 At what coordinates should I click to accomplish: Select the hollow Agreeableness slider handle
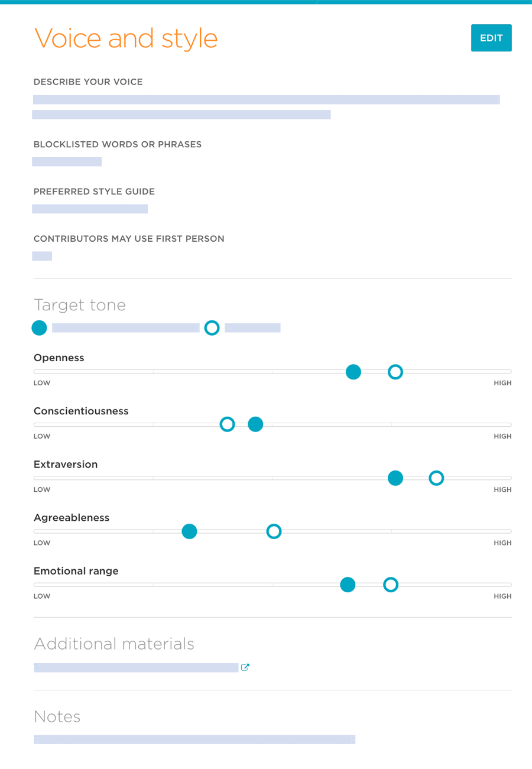273,531
